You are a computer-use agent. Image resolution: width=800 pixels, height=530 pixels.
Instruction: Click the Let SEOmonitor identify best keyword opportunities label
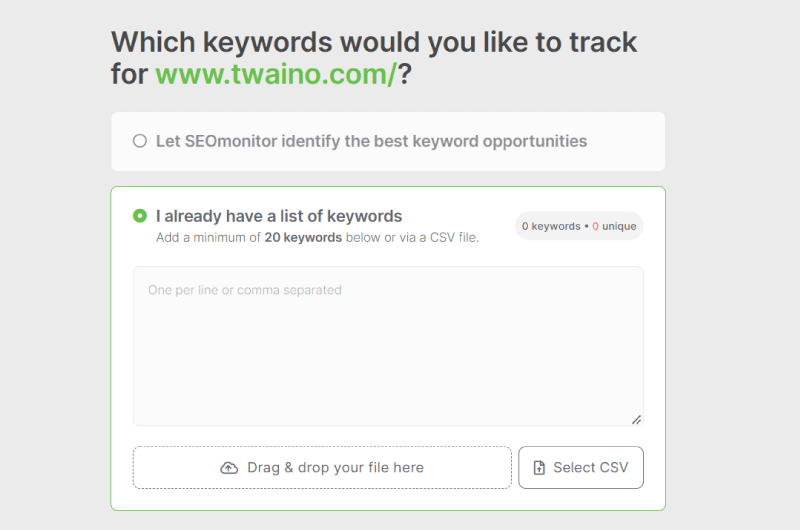point(371,141)
